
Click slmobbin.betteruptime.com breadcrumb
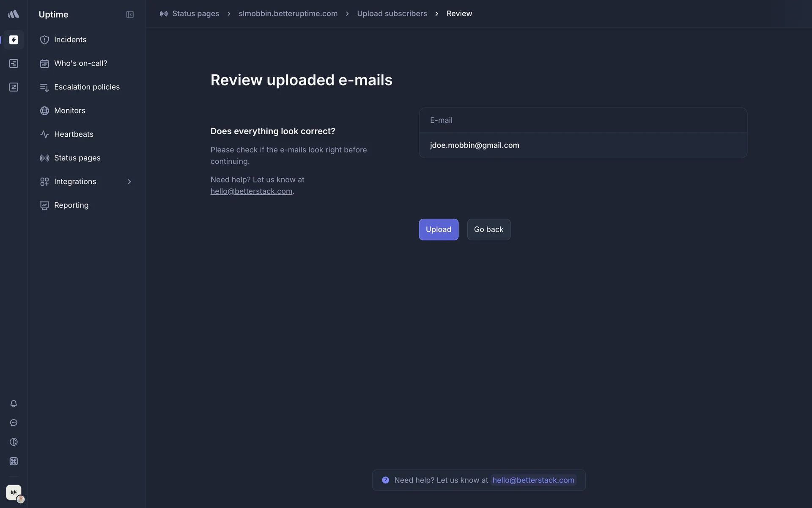(x=288, y=14)
